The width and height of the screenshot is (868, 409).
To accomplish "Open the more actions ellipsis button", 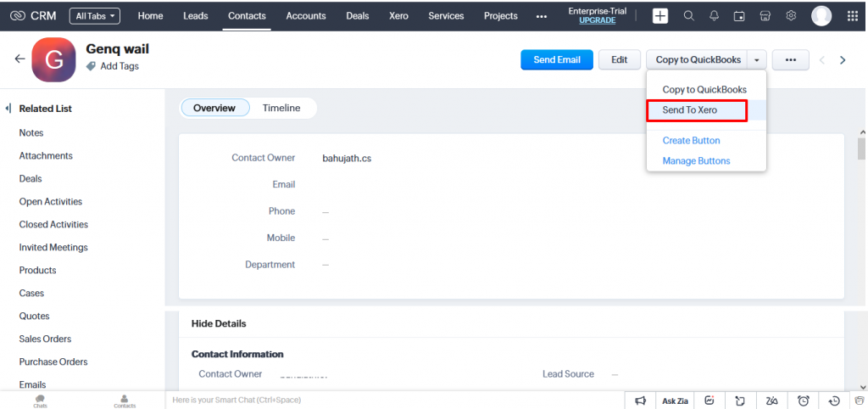I will point(791,60).
